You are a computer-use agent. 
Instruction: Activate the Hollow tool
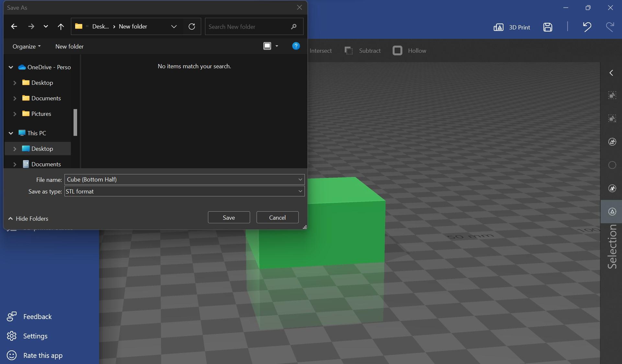(x=410, y=50)
